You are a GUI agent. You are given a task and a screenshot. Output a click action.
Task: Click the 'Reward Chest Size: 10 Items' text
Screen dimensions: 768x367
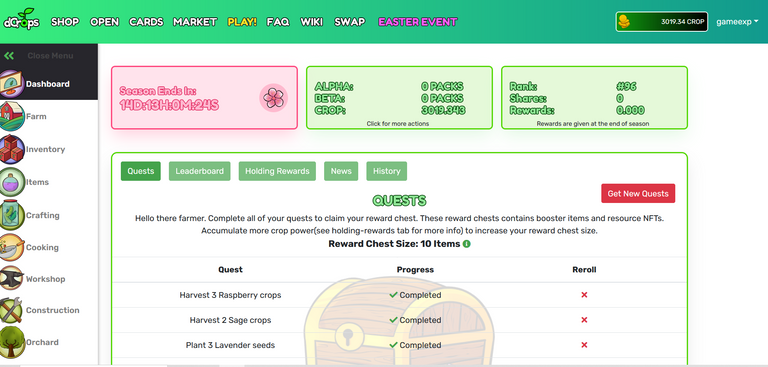[394, 244]
